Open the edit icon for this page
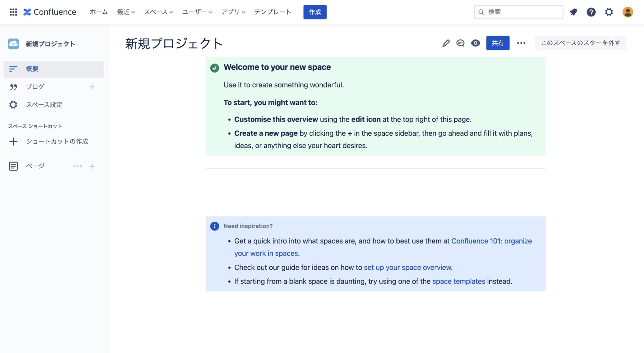This screenshot has width=644, height=353. coord(446,43)
